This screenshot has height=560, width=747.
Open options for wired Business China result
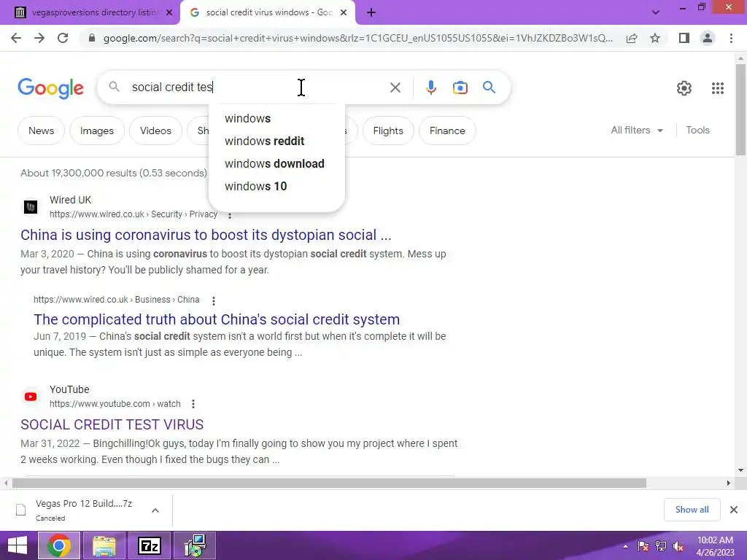pyautogui.click(x=214, y=301)
